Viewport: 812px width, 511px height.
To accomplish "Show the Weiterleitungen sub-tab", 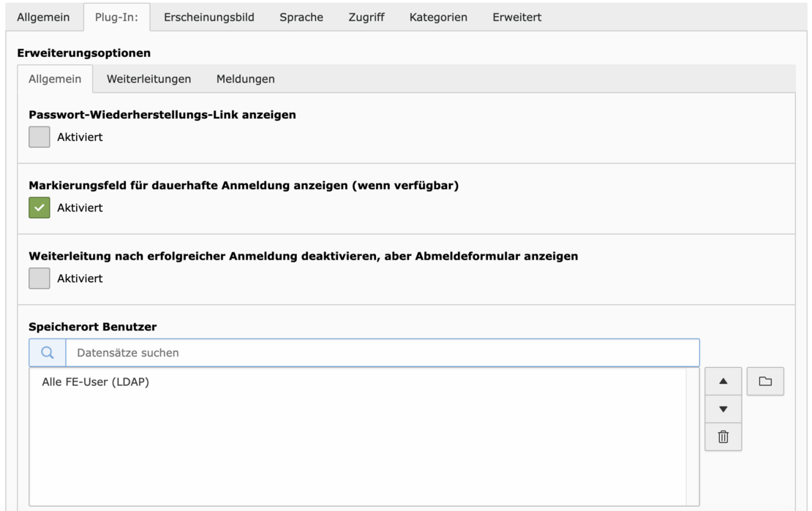I will point(149,79).
